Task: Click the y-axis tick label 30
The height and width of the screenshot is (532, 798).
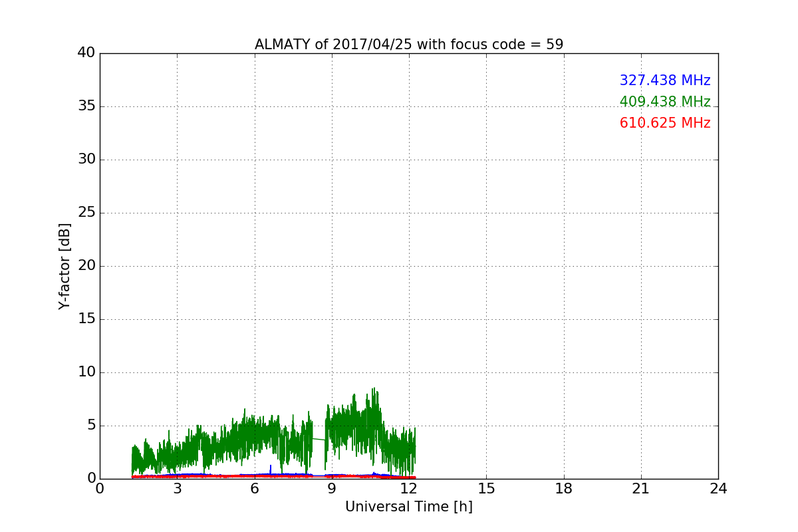Action: (x=86, y=160)
